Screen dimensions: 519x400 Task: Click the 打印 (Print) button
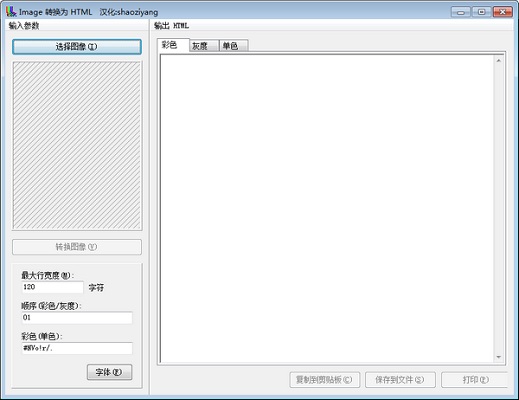coord(475,380)
